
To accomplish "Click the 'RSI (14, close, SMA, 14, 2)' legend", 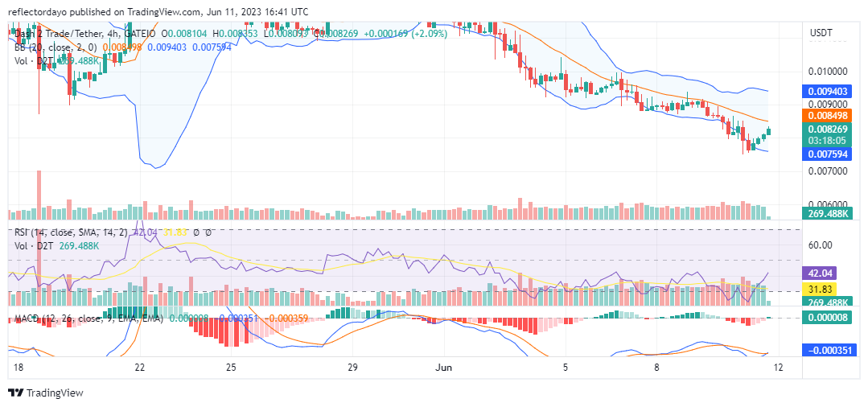I will [72, 232].
